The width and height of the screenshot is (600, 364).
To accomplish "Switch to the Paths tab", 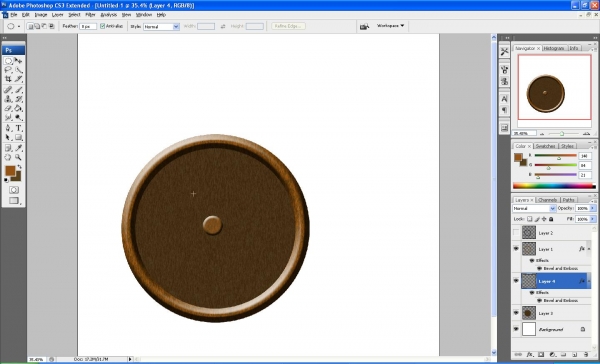I will tap(569, 200).
